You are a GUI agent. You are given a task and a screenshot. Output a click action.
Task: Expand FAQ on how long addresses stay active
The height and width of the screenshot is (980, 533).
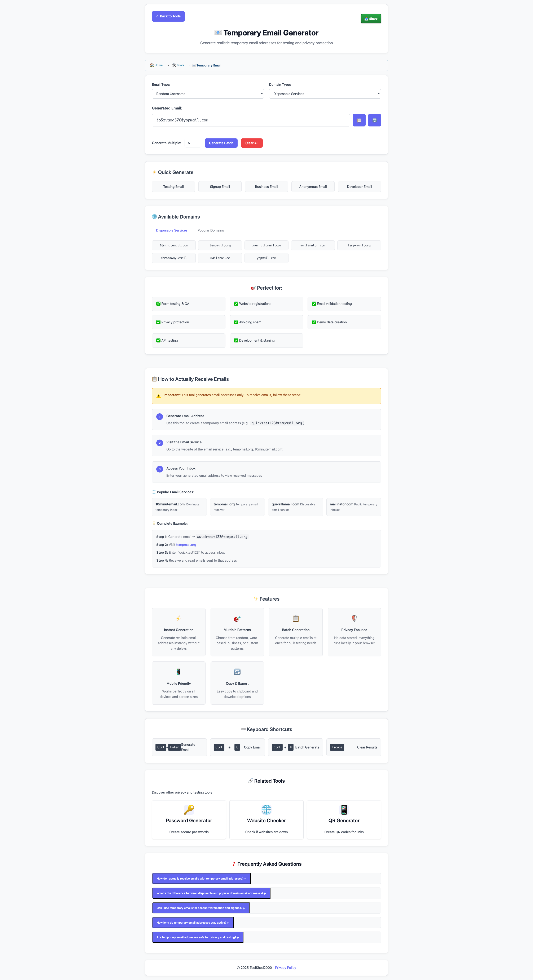(x=192, y=923)
